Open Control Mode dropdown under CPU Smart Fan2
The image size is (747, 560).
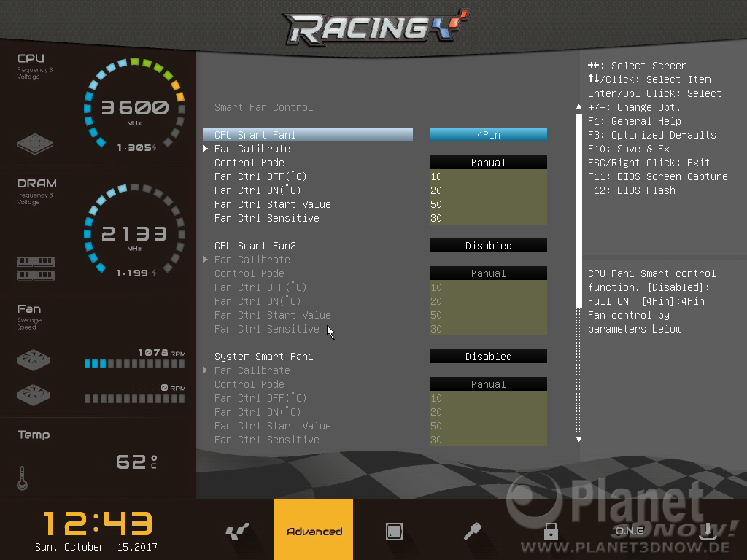488,273
